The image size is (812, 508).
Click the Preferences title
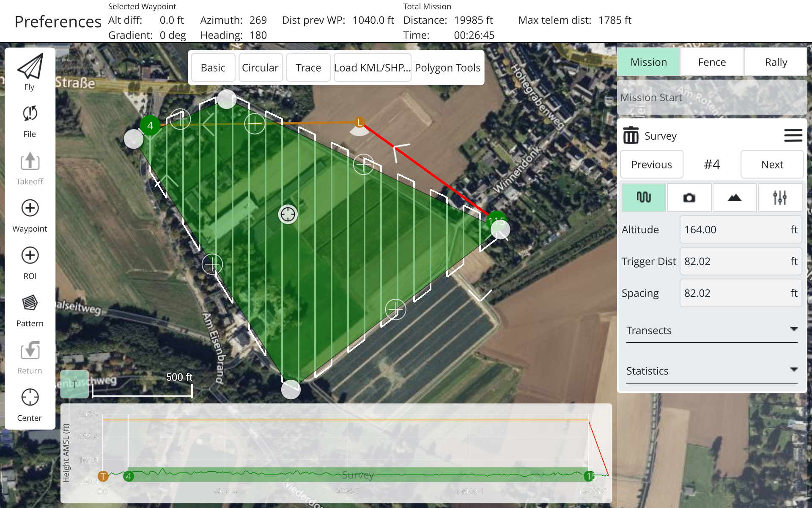[58, 22]
